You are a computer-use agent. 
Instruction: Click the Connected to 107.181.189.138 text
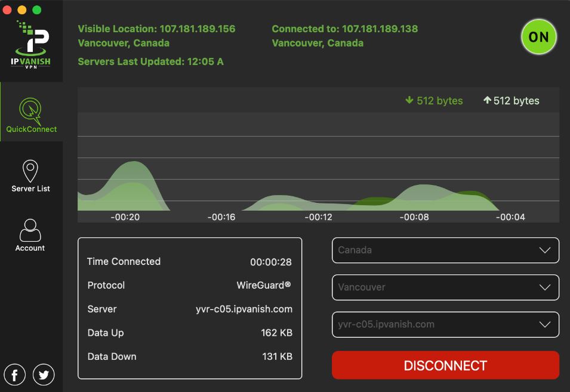[x=345, y=29]
